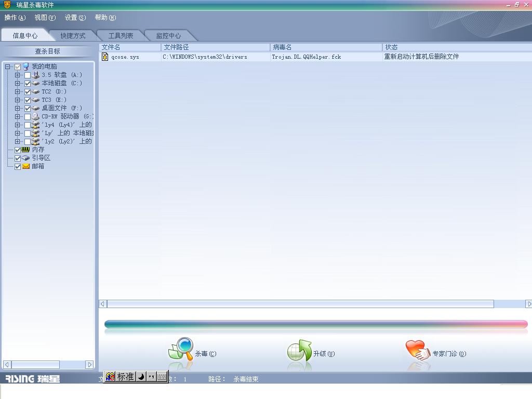This screenshot has width=532, height=399.
Task: Click the 文件路径 column header
Action: click(x=216, y=47)
